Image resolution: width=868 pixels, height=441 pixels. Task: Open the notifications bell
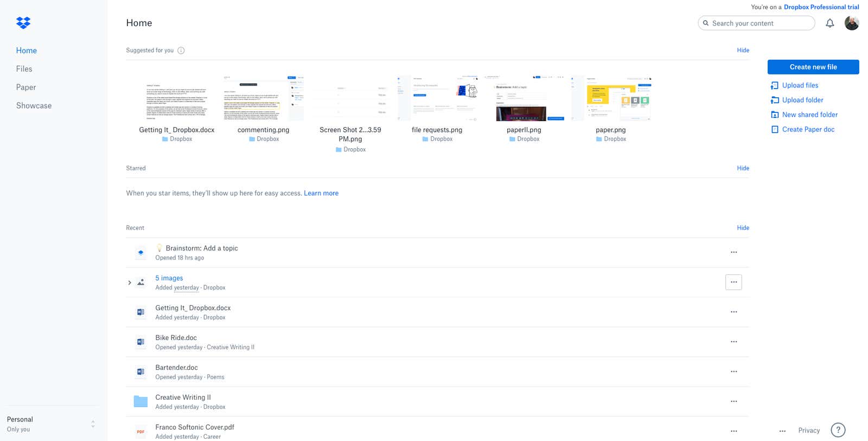(x=829, y=23)
